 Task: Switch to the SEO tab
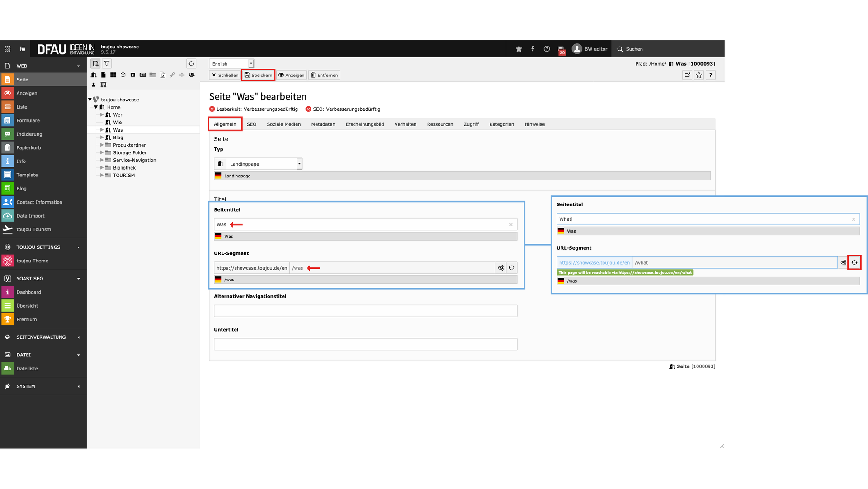(x=251, y=124)
